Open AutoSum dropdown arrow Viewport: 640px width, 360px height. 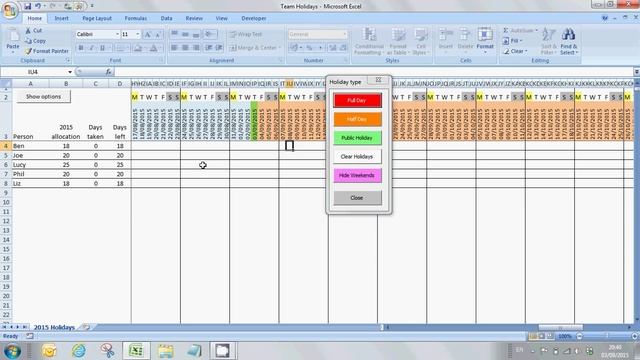pos(536,30)
